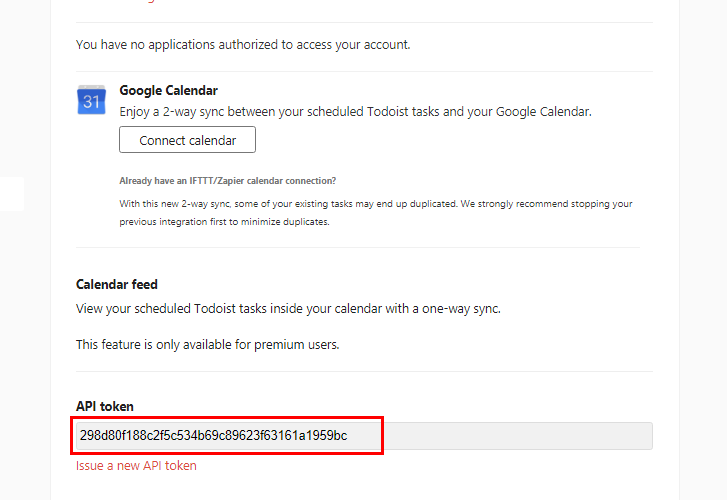
Task: Click the empty gray area right of the token
Action: (517, 436)
